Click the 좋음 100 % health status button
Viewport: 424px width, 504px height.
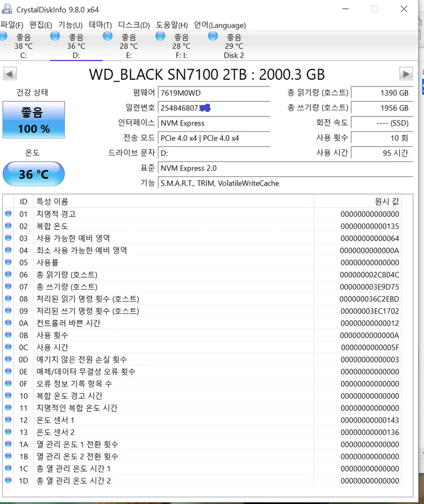click(34, 120)
